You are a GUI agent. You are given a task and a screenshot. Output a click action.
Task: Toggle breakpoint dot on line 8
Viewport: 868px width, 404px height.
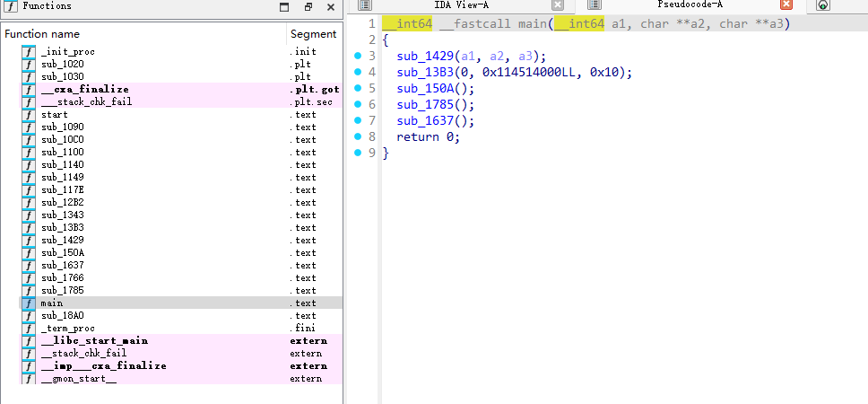point(359,137)
